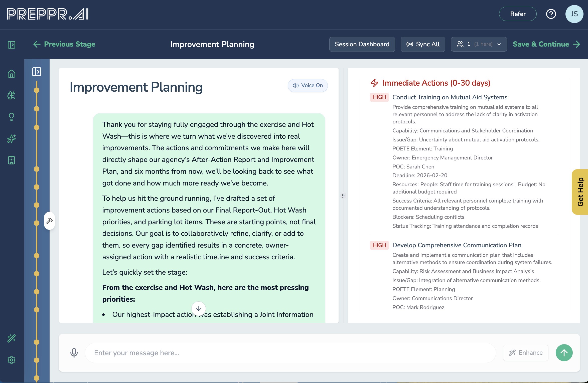Open the lightbulb ideas icon in sidebar
Screen dimensions: 588x383
pyautogui.click(x=12, y=117)
